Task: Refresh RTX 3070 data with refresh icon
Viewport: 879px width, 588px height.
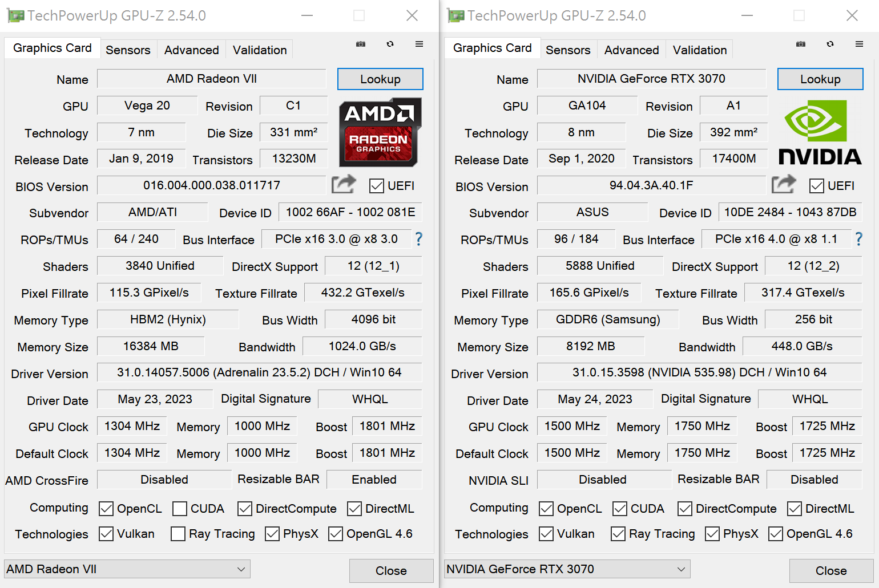Action: 830,44
